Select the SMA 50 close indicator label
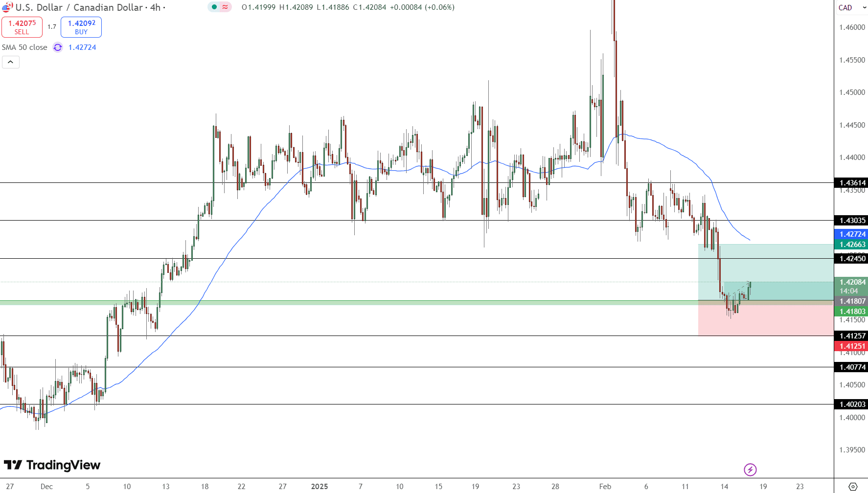Image resolution: width=868 pixels, height=493 pixels. coord(24,47)
